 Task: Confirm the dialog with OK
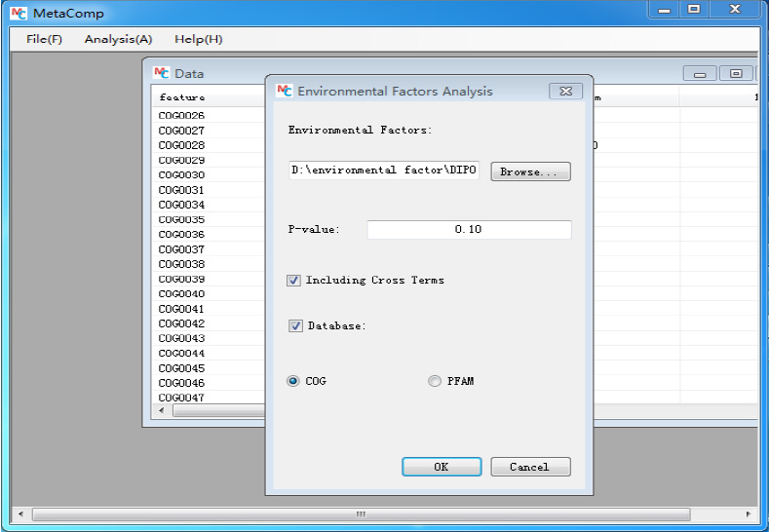(441, 467)
